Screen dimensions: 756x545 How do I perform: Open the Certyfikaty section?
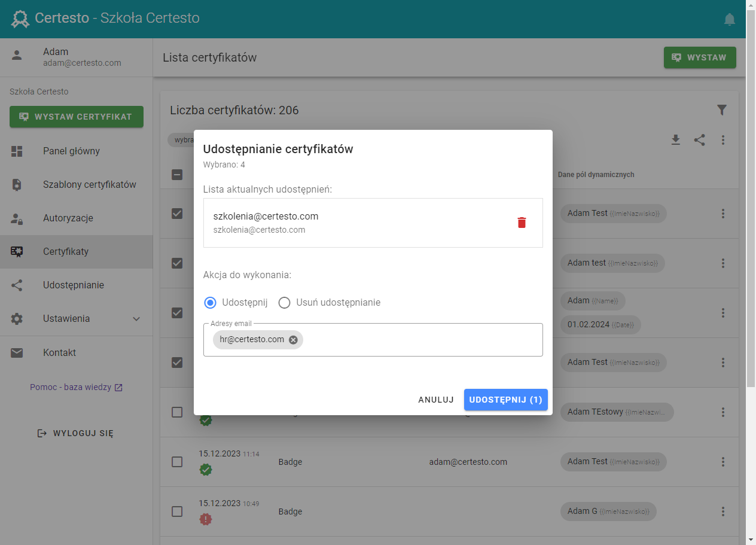click(77, 252)
